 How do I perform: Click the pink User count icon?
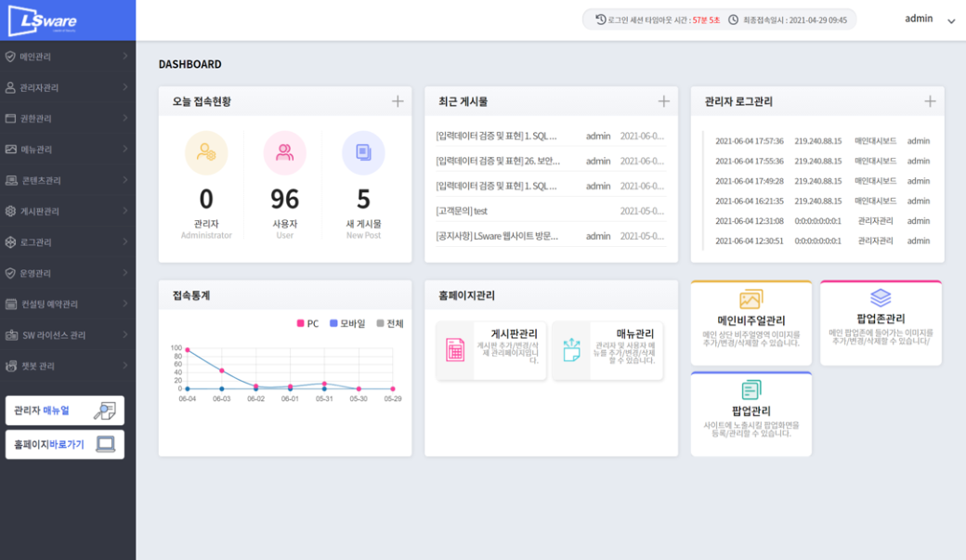pos(284,153)
